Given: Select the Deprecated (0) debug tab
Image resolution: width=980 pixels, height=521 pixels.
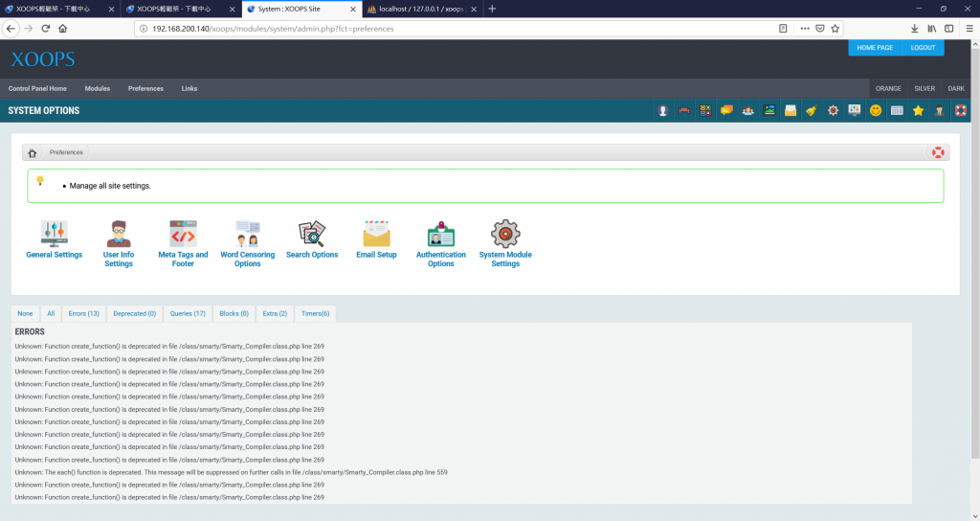Looking at the screenshot, I should [x=134, y=314].
